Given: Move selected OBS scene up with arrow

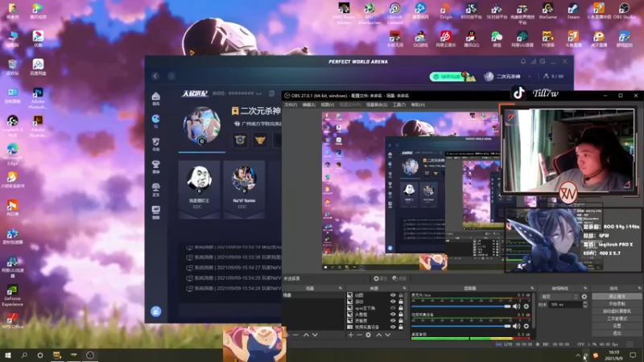Looking at the screenshot, I should tap(306, 335).
